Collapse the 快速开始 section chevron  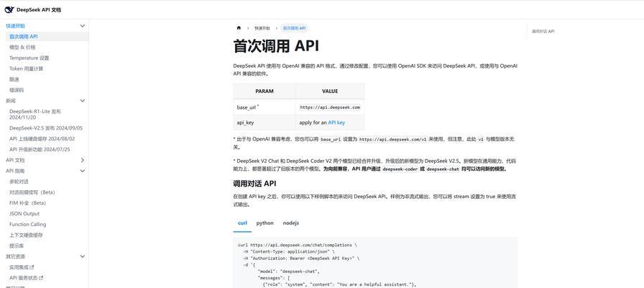(82, 26)
